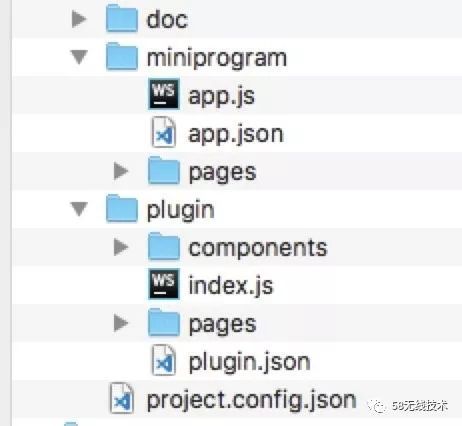462x426 pixels.
Task: Select the project.config.json file name
Action: tap(252, 400)
